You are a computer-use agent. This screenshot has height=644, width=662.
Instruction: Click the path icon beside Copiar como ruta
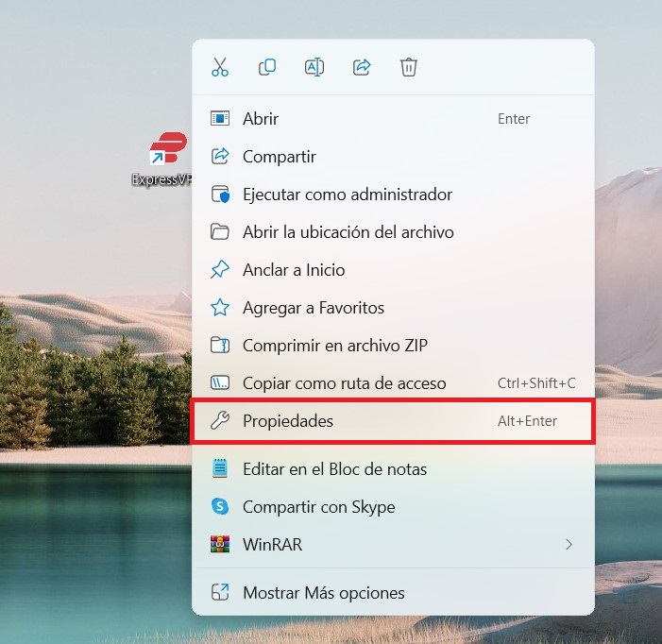click(220, 383)
